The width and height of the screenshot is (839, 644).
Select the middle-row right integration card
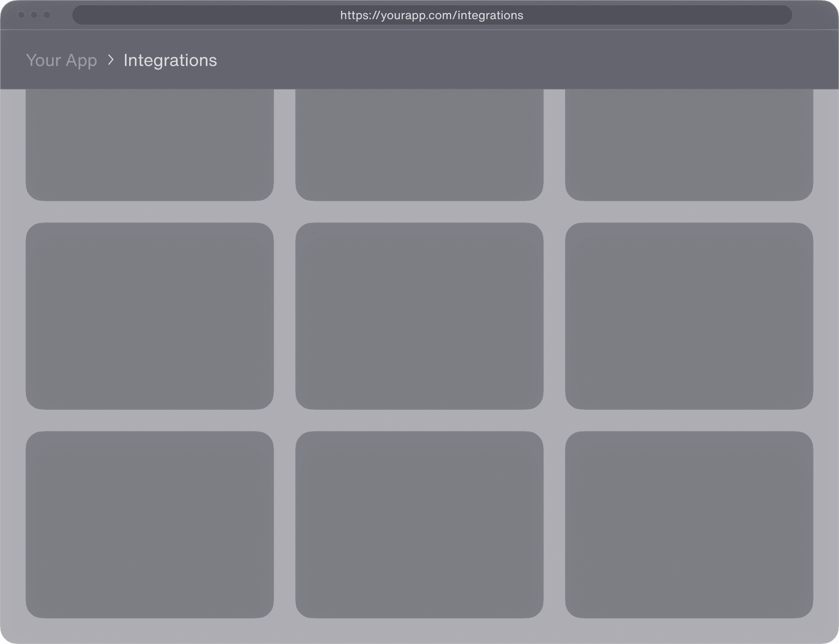[x=689, y=316]
